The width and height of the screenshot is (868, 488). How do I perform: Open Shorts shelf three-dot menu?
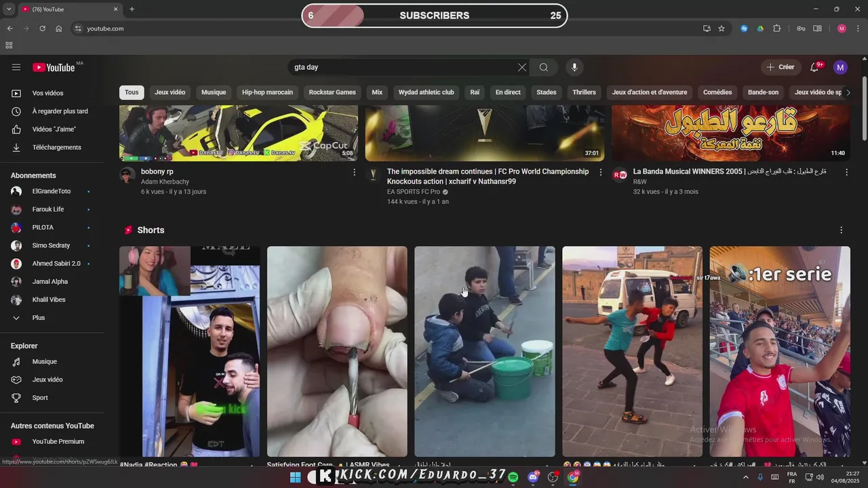[x=842, y=230]
